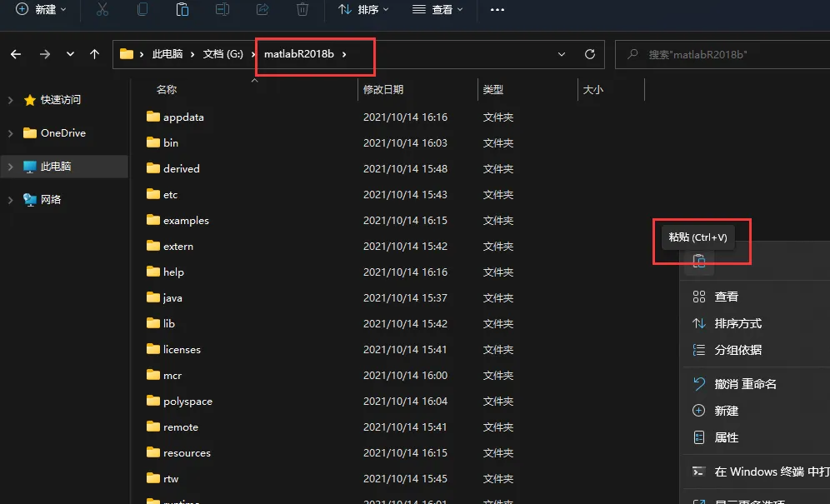
Task: Expand the OneDrive tree node
Action: pyautogui.click(x=10, y=133)
